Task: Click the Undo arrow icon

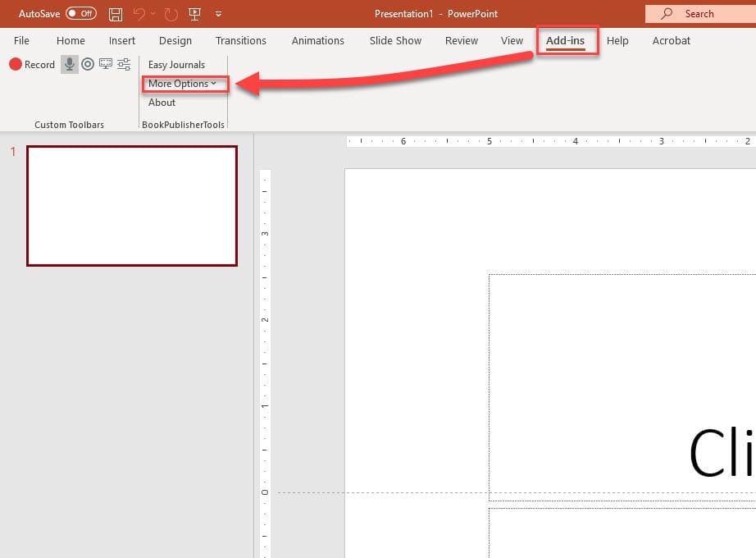Action: (139, 14)
